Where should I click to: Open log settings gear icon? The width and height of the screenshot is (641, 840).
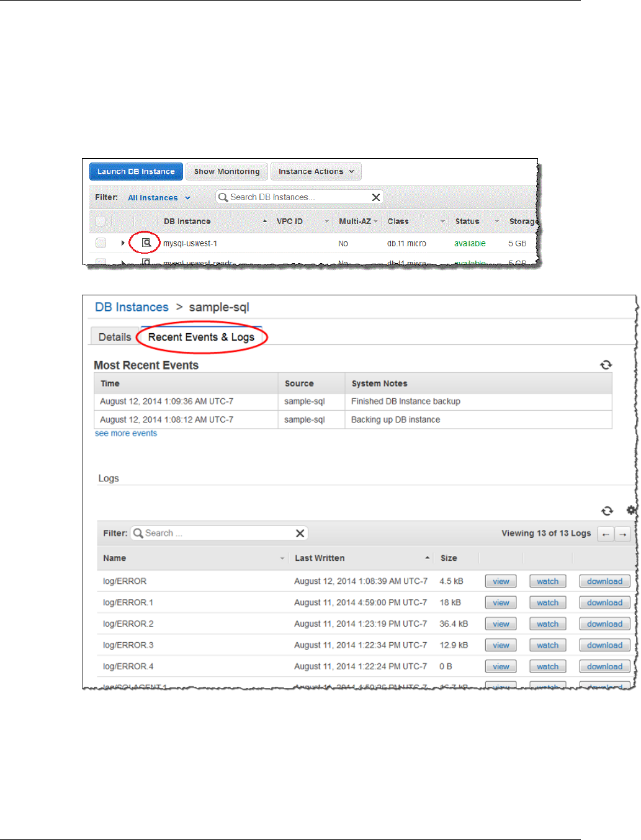tap(631, 510)
